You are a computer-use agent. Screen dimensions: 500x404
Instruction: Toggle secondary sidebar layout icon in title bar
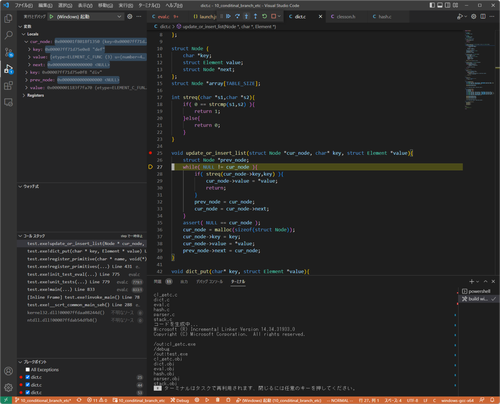click(x=448, y=5)
